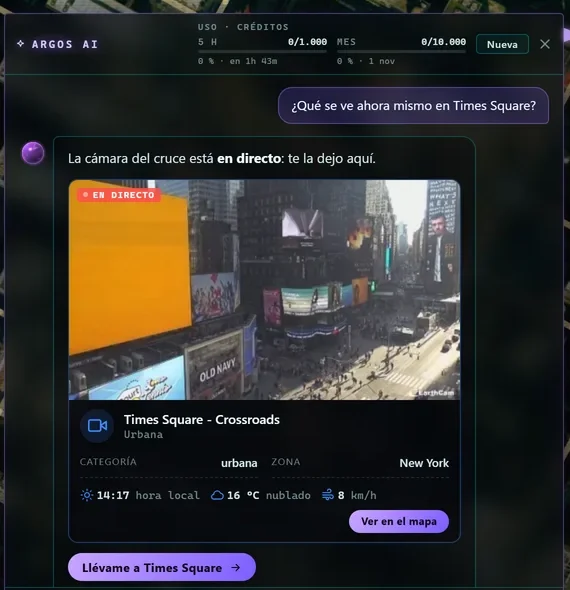Click the cloud icon next to 16 °C

217,495
